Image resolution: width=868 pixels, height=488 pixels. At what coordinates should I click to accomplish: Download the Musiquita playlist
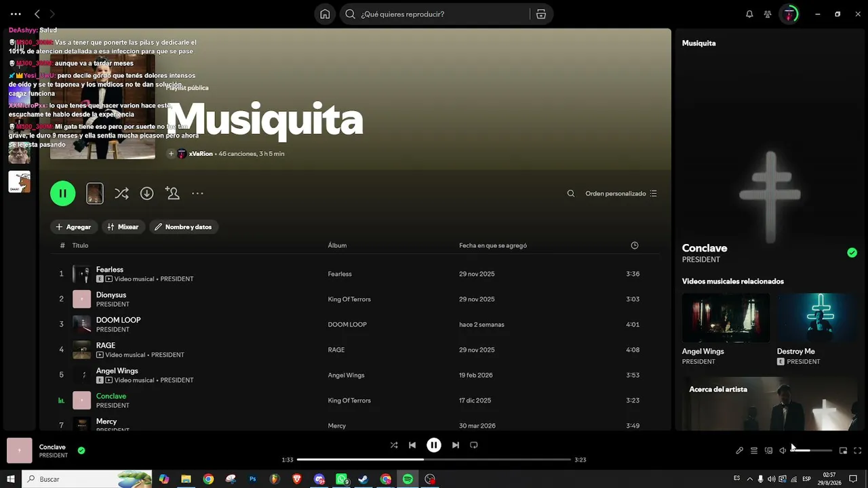point(146,193)
